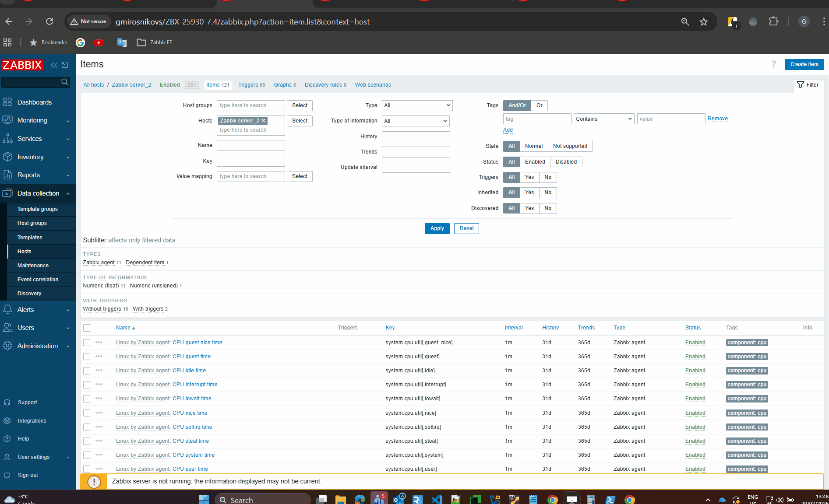Click the Name filter input field

250,145
